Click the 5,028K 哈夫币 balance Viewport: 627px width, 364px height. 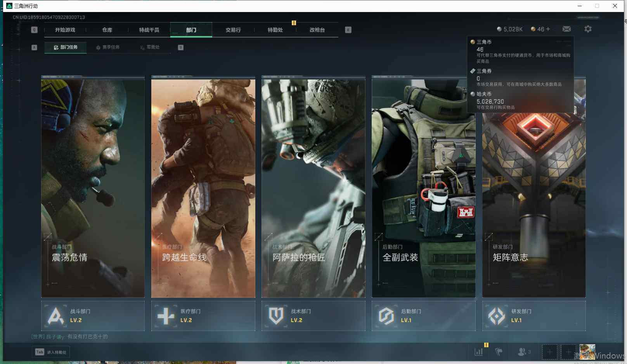[510, 29]
